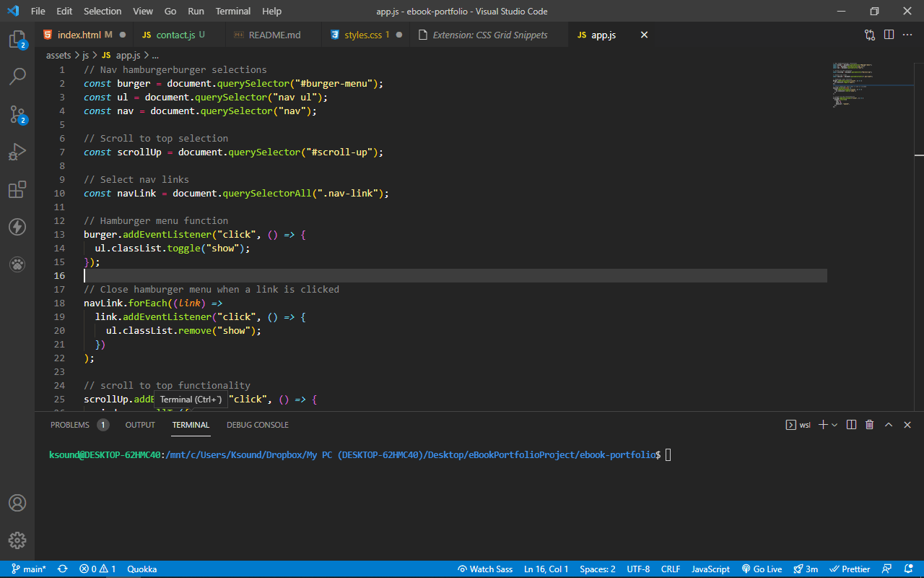The width and height of the screenshot is (924, 578).
Task: Open the Source Control view
Action: coord(17,114)
